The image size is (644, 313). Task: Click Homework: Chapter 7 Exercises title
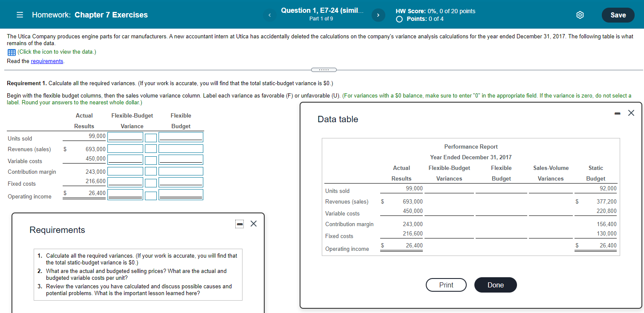(x=90, y=15)
